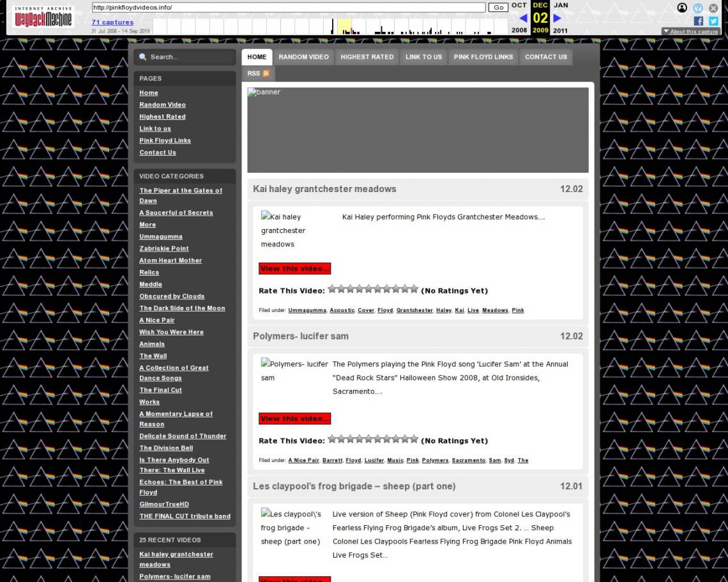This screenshot has height=582, width=728.
Task: Open Wayback Machine help icon
Action: [x=697, y=8]
